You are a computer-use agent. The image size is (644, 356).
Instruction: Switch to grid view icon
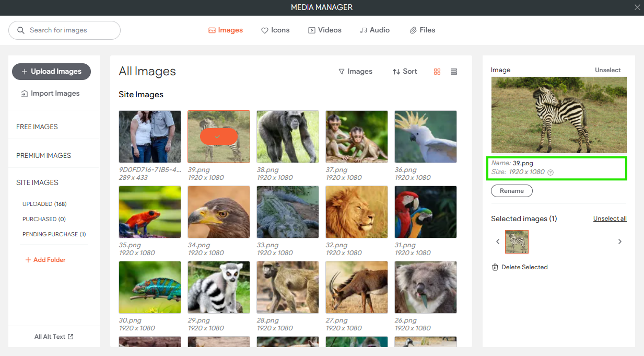point(438,72)
